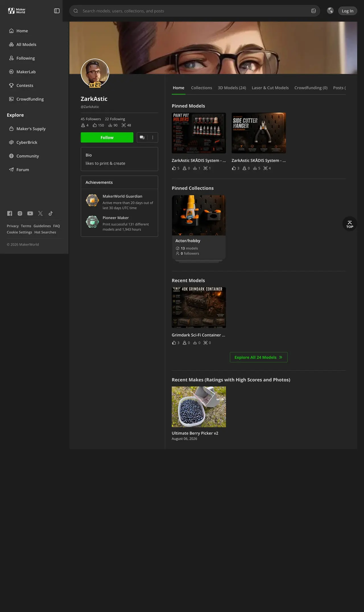Open Paint Pot Holders model thumbnail

tap(199, 133)
